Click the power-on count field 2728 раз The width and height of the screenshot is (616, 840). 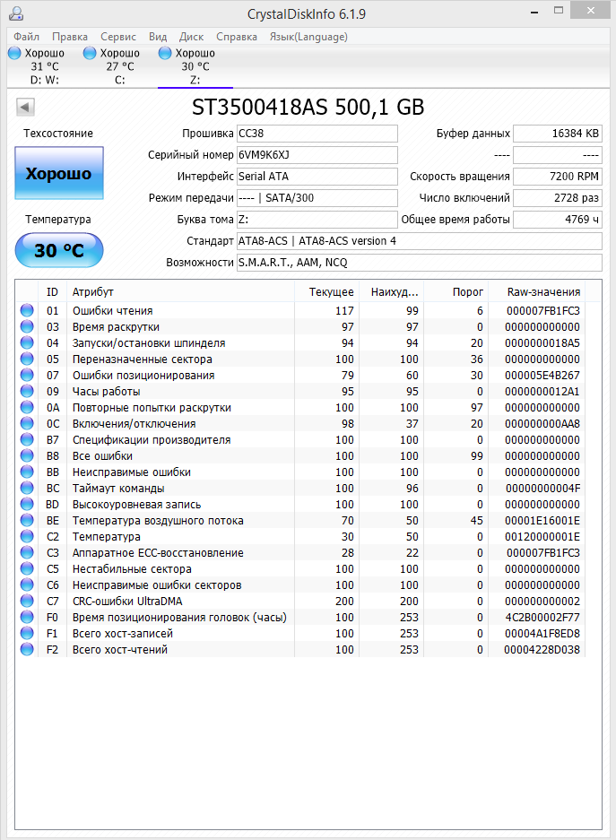pyautogui.click(x=558, y=198)
